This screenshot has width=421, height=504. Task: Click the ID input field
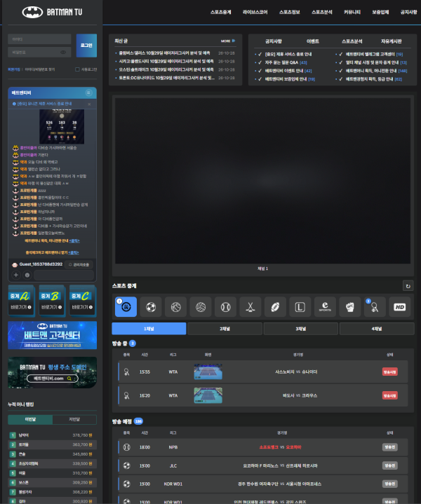(x=39, y=39)
